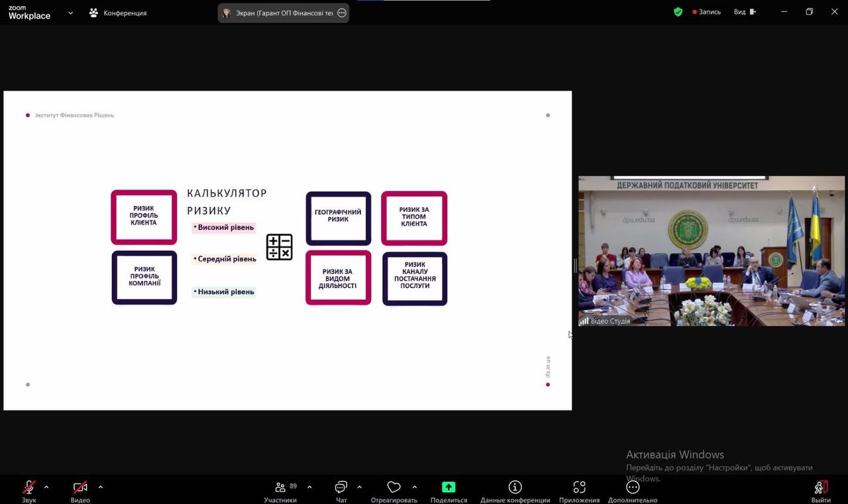Open the Conference details info icon
The image size is (848, 504).
515,488
